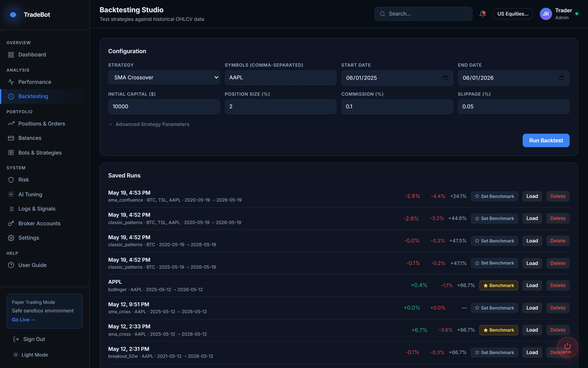The image size is (588, 368).
Task: Delete the classic_patterns BTC 2025-05-19 run
Action: (x=558, y=263)
